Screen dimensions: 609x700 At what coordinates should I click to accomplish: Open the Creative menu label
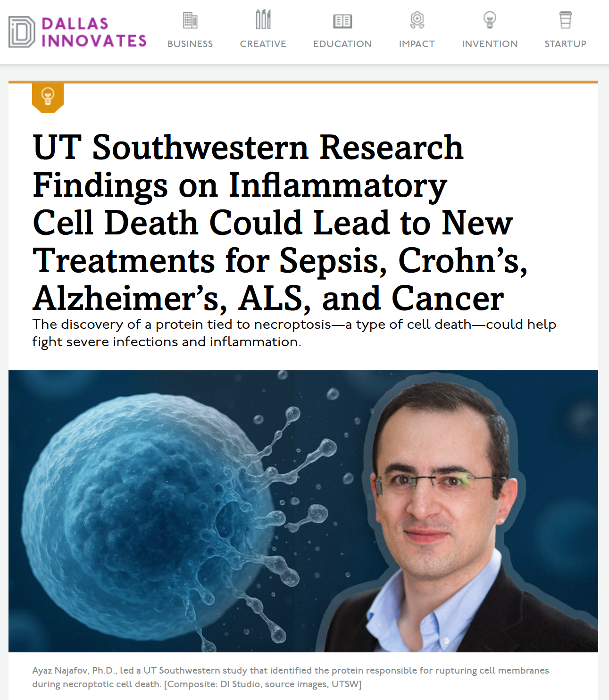(263, 44)
